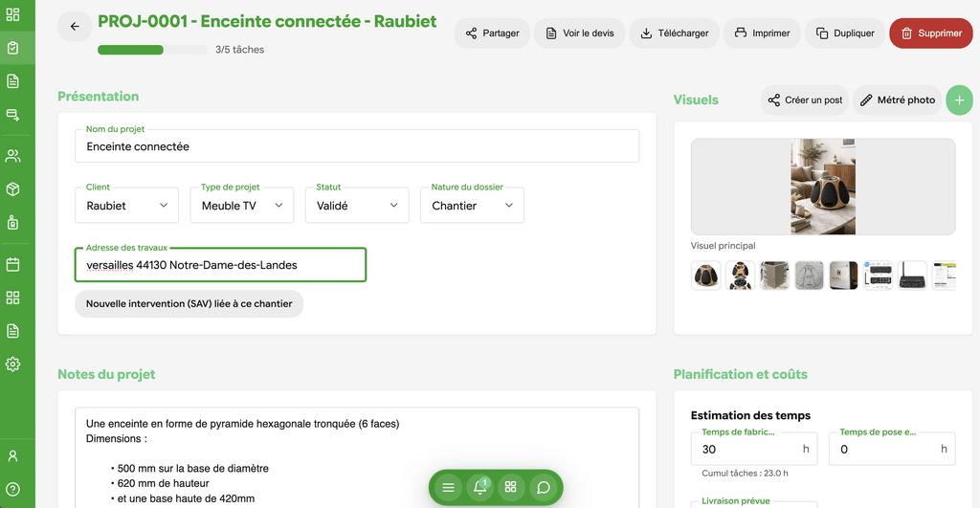Click the back arrow next to project title
The width and height of the screenshot is (980, 508).
[x=75, y=27]
